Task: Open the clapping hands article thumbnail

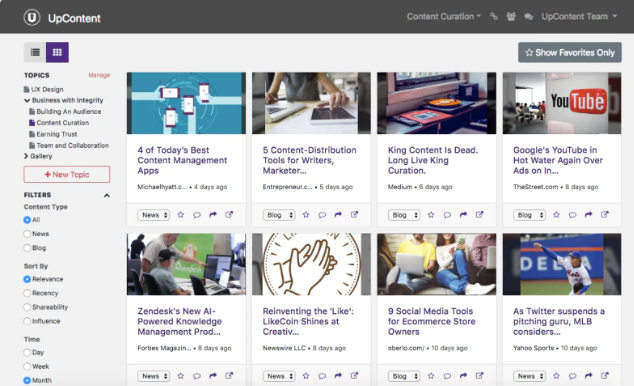Action: point(311,264)
